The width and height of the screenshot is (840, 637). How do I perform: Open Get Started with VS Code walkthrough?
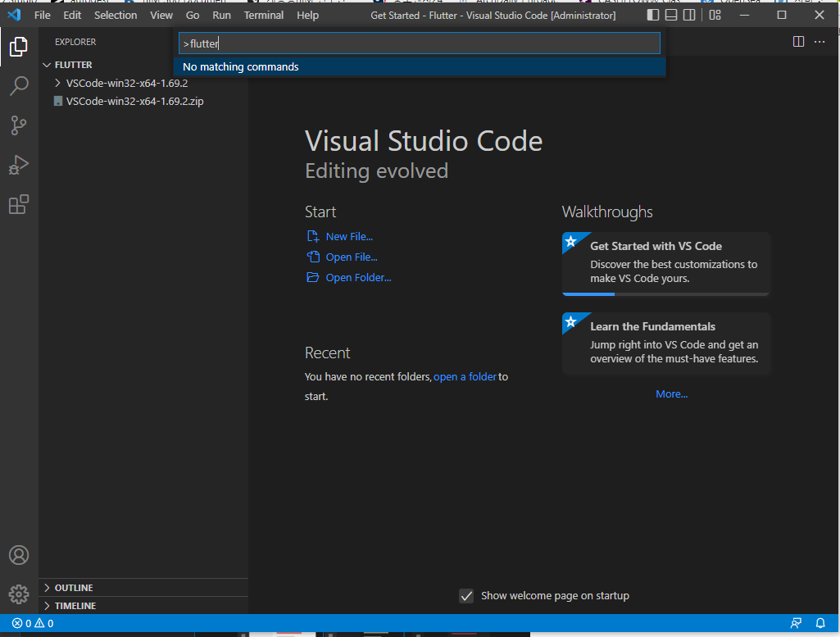pyautogui.click(x=666, y=264)
